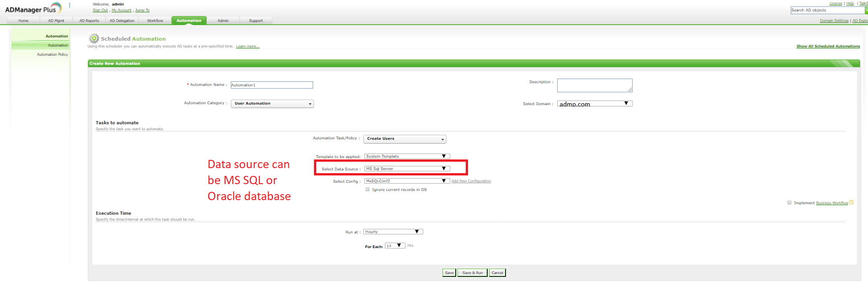This screenshot has width=868, height=286.
Task: Click the Save button
Action: (x=449, y=273)
